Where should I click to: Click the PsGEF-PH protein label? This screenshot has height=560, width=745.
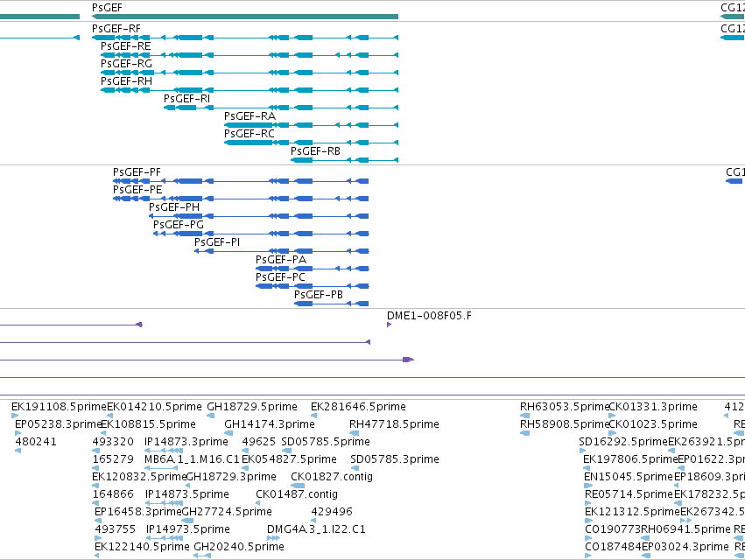coord(174,207)
